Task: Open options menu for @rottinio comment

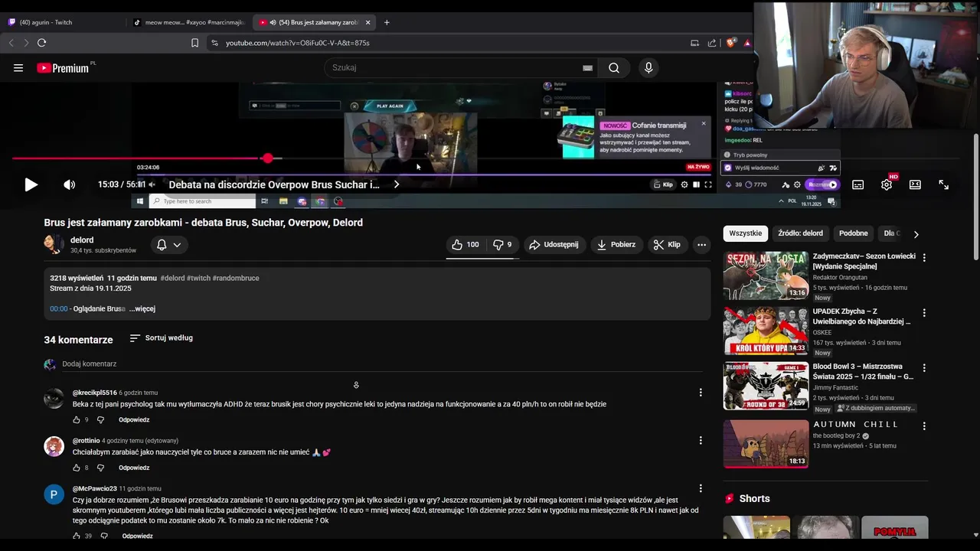Action: 700,440
